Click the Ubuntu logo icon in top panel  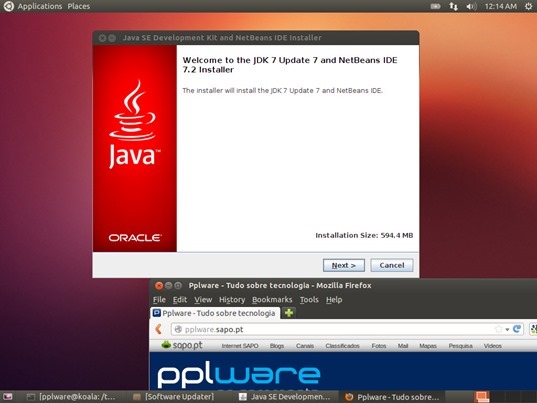8,6
